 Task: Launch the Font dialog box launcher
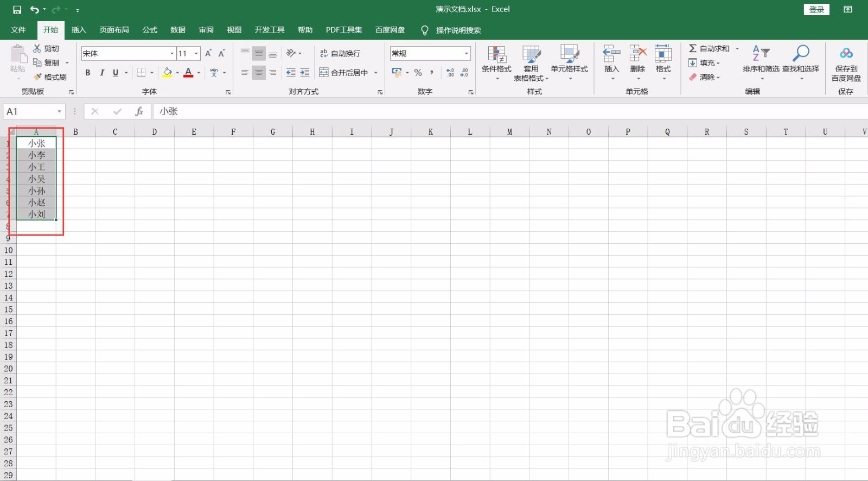[228, 92]
